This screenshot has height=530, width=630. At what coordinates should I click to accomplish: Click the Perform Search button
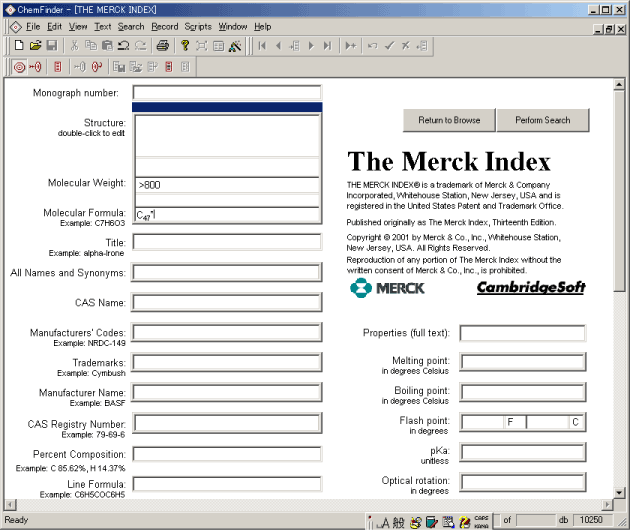(543, 120)
